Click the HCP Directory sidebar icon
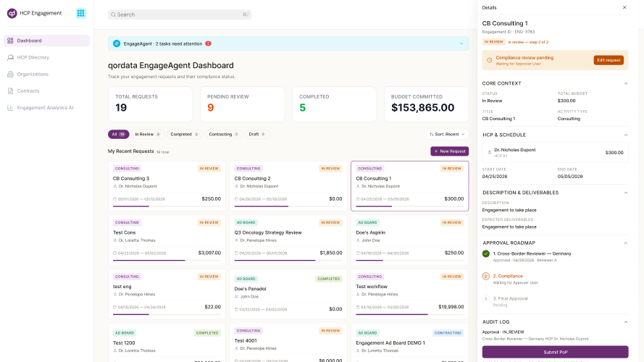The image size is (644, 362). coord(10,57)
